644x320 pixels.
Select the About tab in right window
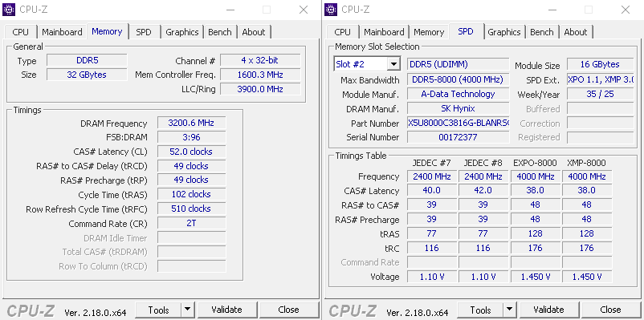tap(576, 32)
